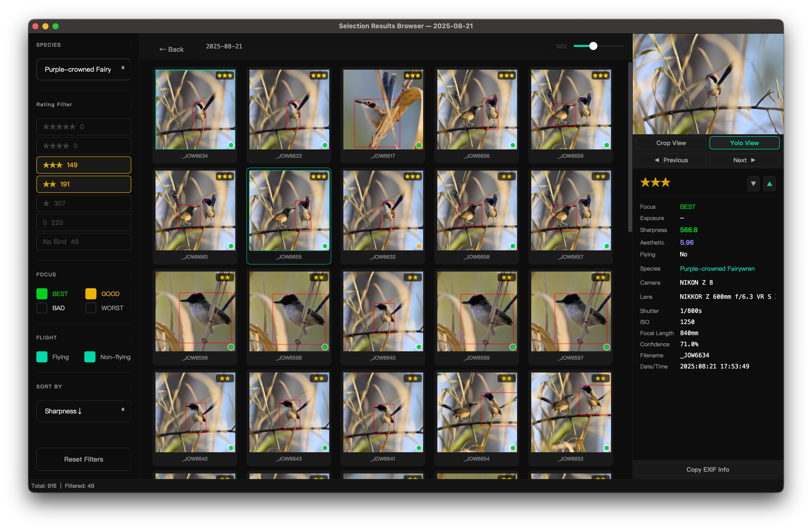Click the thumbnail SIZE slider
812x530 pixels.
[x=593, y=46]
